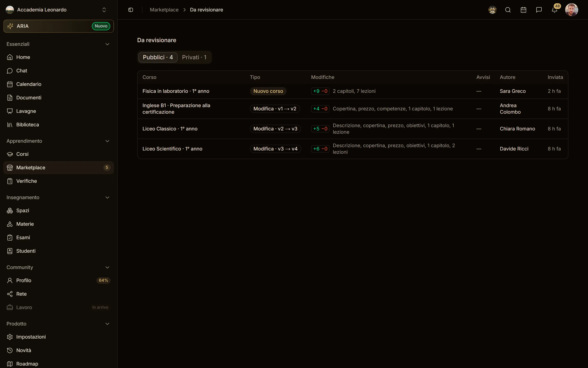Open Documenti in sidebar
Screen dimensions: 588x368
tap(59, 98)
